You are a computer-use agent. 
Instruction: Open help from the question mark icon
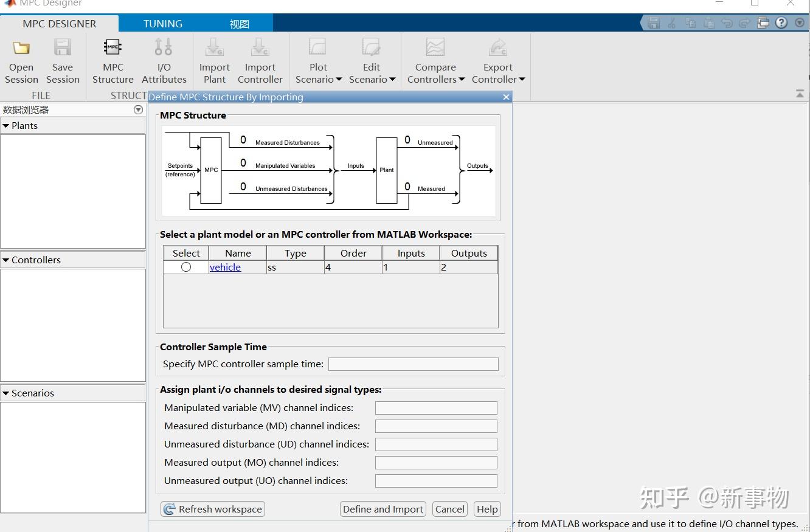(781, 23)
